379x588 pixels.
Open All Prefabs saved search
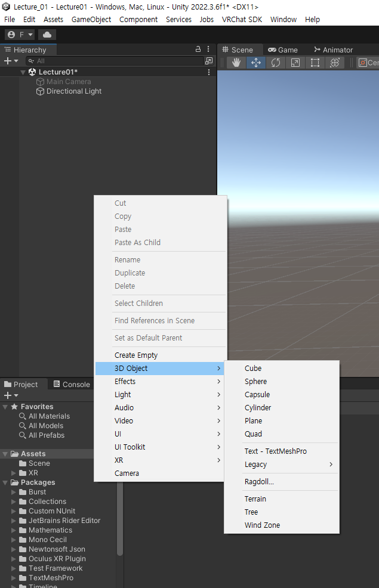42,435
